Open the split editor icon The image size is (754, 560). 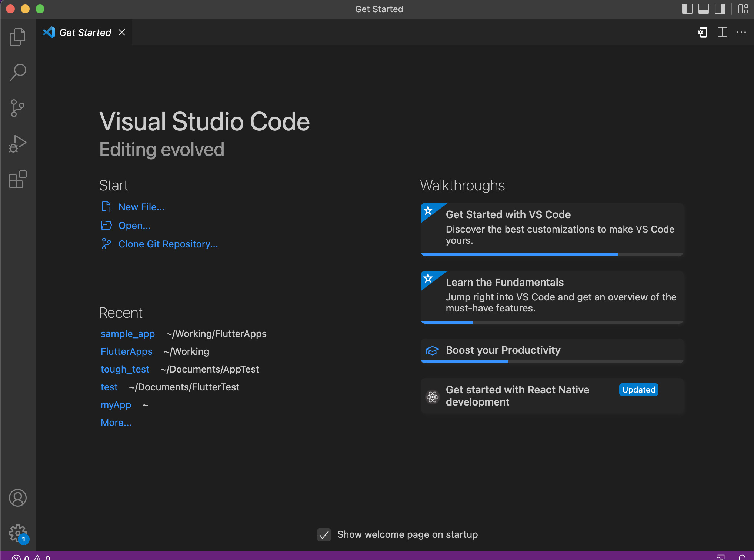722,32
